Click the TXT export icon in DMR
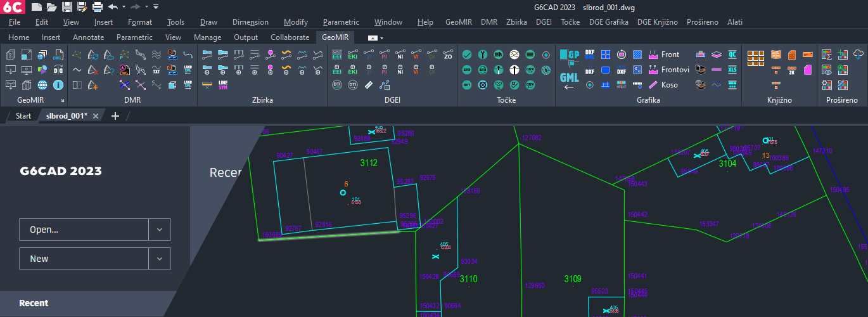 [156, 70]
